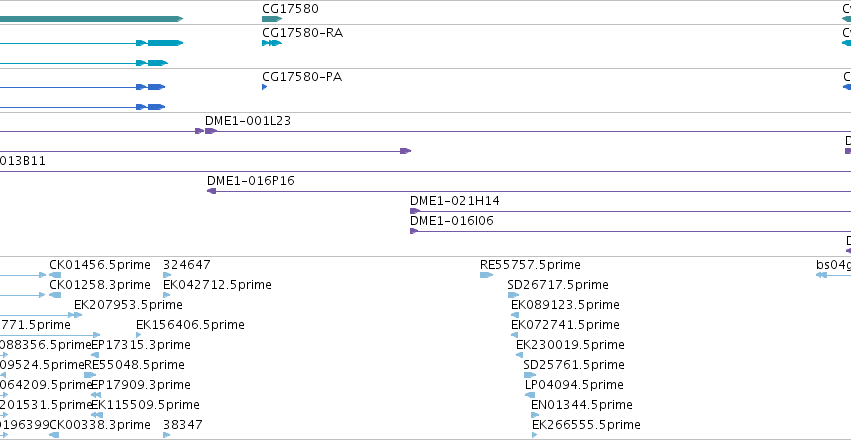The width and height of the screenshot is (851, 440).
Task: Click the SD25761.5prime EST glyph
Action: pos(530,375)
